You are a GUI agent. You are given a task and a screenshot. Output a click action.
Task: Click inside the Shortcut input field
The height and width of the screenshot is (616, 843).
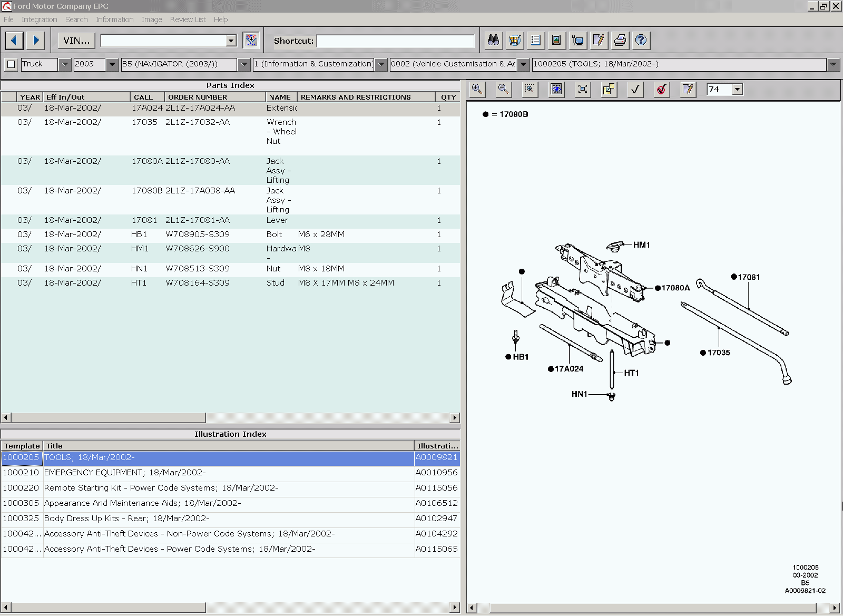395,41
